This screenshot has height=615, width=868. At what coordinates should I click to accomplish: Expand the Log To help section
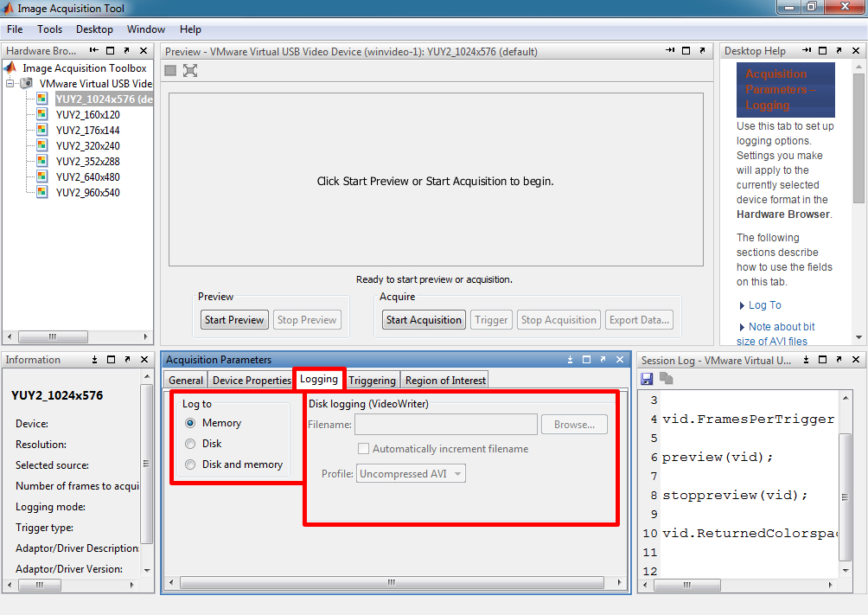(x=742, y=305)
